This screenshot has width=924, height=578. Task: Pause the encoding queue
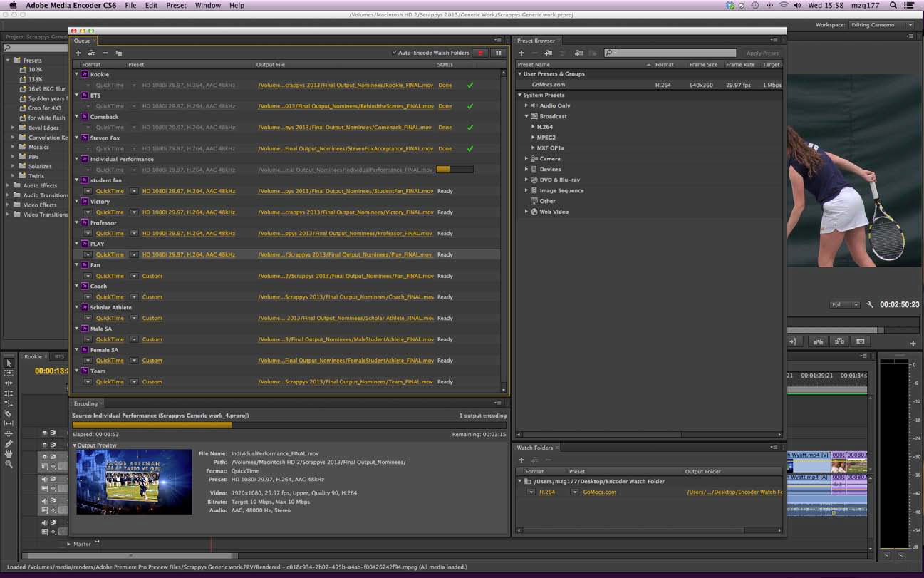tap(499, 53)
